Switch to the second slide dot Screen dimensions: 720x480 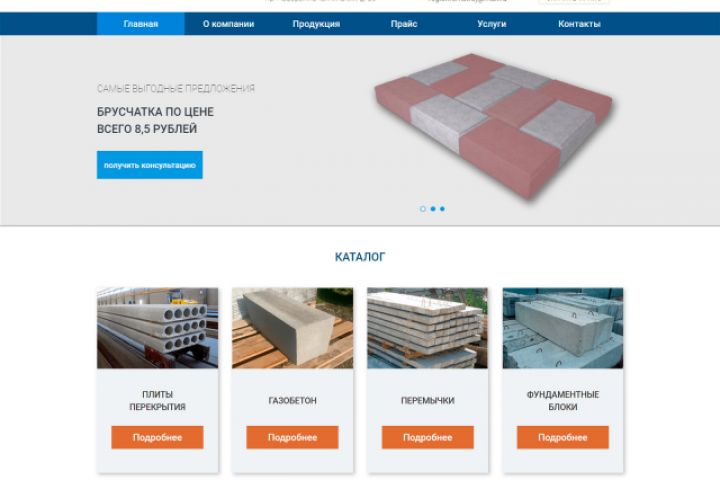pyautogui.click(x=433, y=209)
